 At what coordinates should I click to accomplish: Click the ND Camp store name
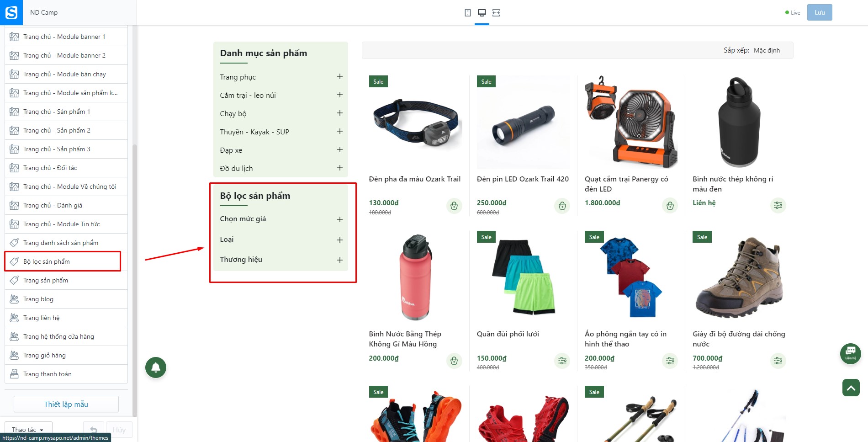point(44,12)
